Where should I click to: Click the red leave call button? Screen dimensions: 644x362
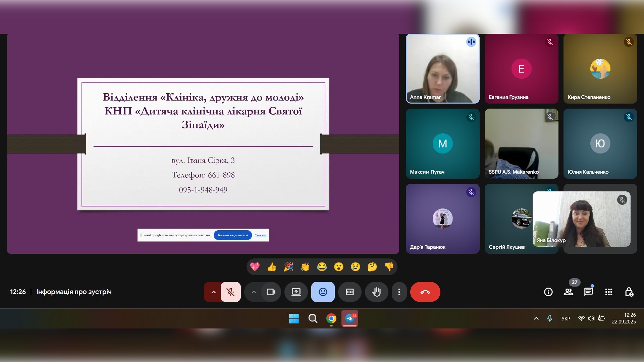point(425,292)
